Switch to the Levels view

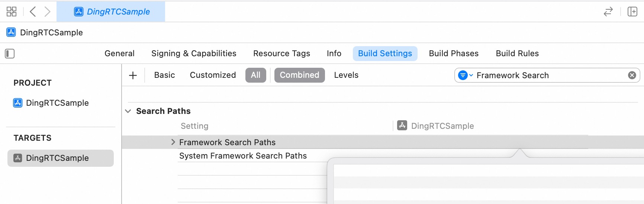(346, 75)
